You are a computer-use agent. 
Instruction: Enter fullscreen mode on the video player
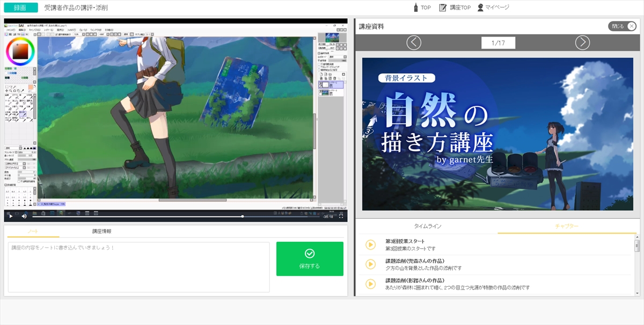tap(341, 216)
